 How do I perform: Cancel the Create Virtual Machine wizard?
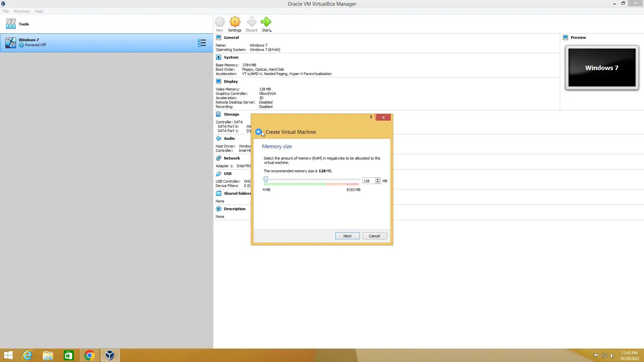374,236
